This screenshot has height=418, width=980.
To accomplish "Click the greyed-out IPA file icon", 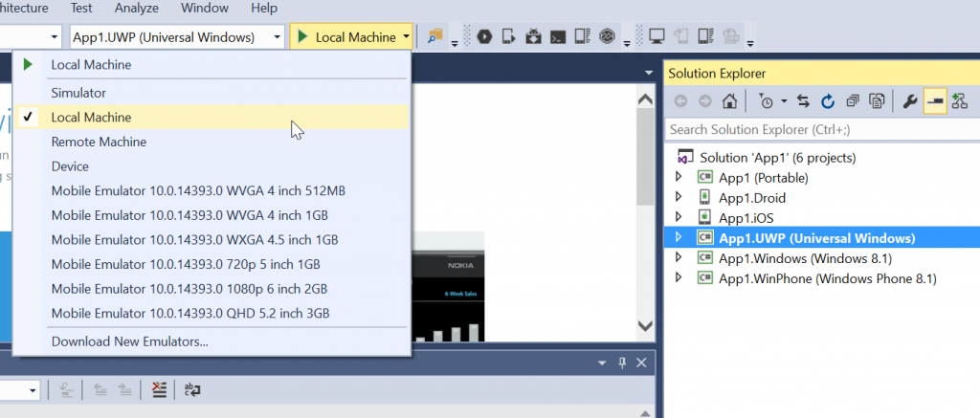I will 730,37.
